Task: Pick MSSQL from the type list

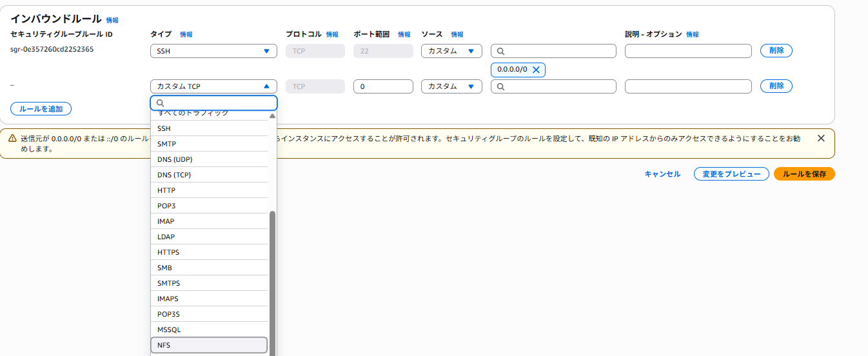Action: 209,330
